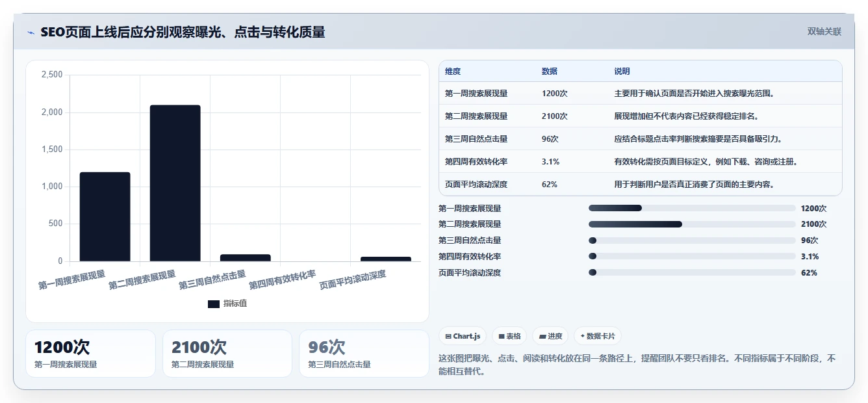Toggle the 指标值 legend color swatch
Screen dimensions: 868x403
pyautogui.click(x=214, y=304)
